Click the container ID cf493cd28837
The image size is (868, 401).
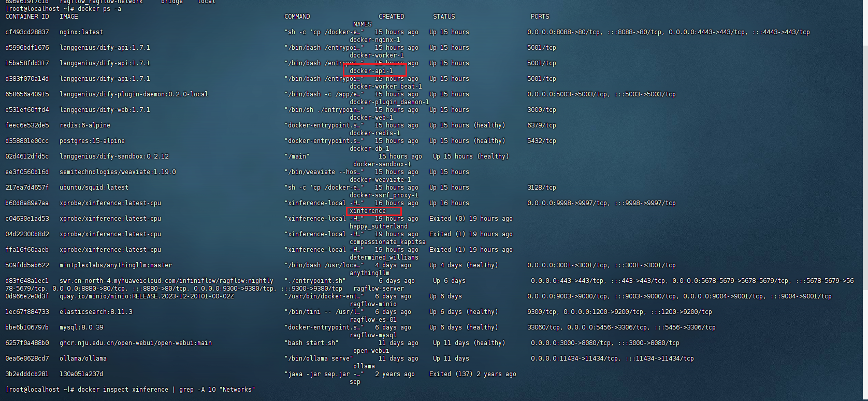pos(27,32)
